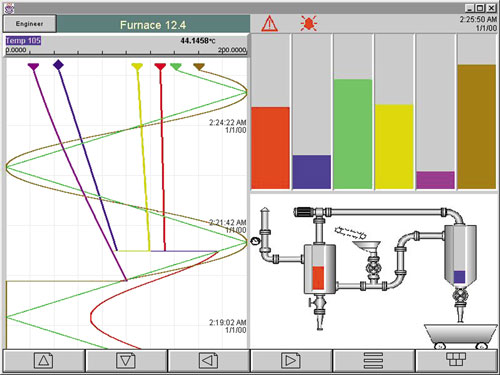Click the red warning triangle alert icon

coord(269,24)
